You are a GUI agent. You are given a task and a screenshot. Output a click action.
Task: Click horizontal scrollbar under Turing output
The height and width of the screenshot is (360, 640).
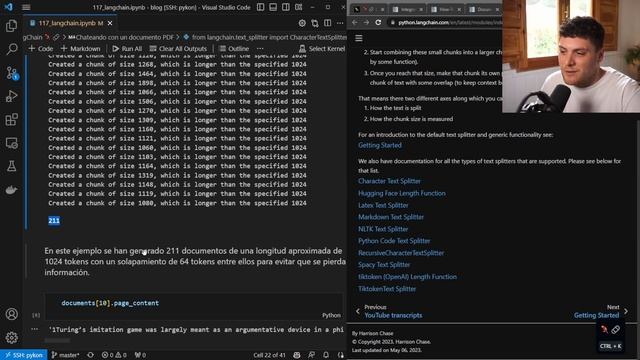(57, 340)
